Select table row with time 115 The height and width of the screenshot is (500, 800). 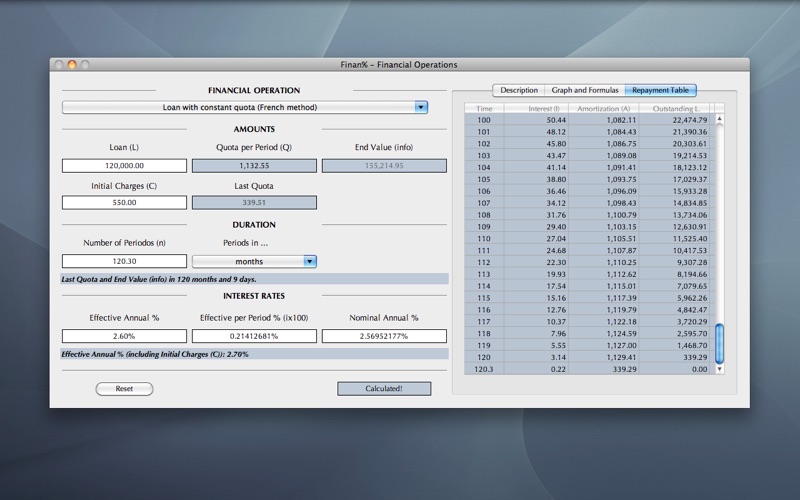(x=589, y=298)
